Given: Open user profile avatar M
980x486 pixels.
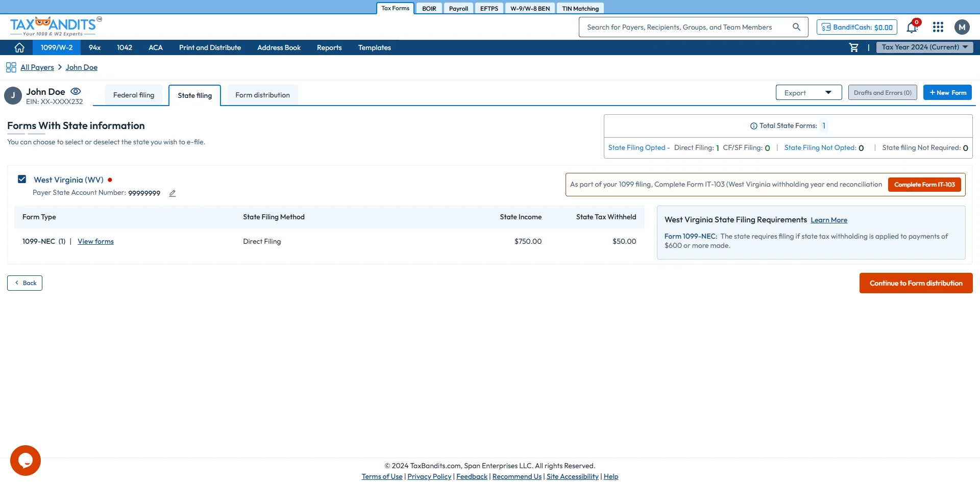Looking at the screenshot, I should [962, 27].
